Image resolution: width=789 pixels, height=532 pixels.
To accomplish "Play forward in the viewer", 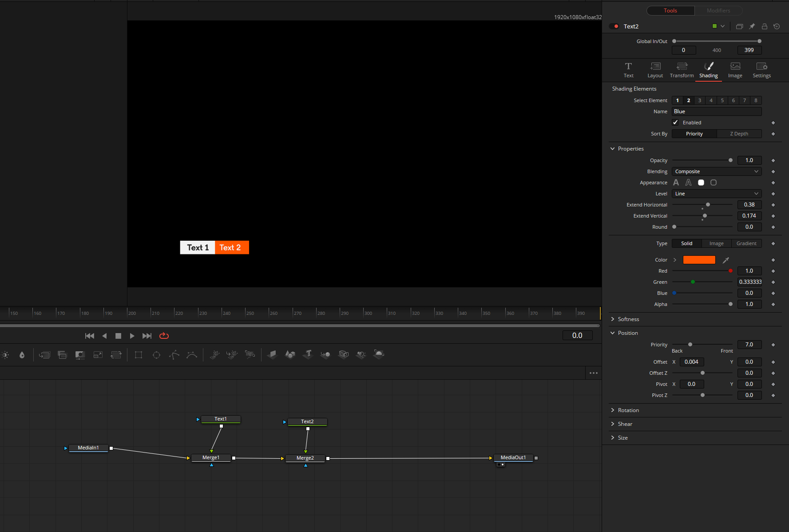I will click(x=132, y=336).
